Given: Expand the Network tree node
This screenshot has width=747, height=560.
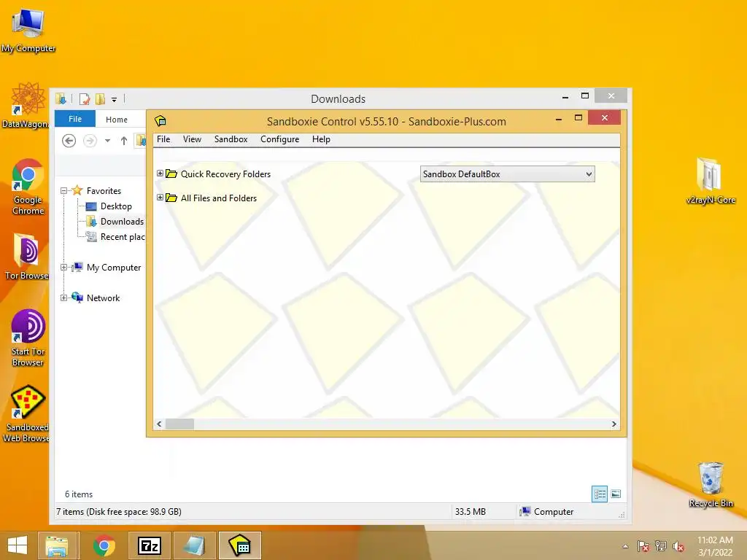Looking at the screenshot, I should (x=64, y=298).
